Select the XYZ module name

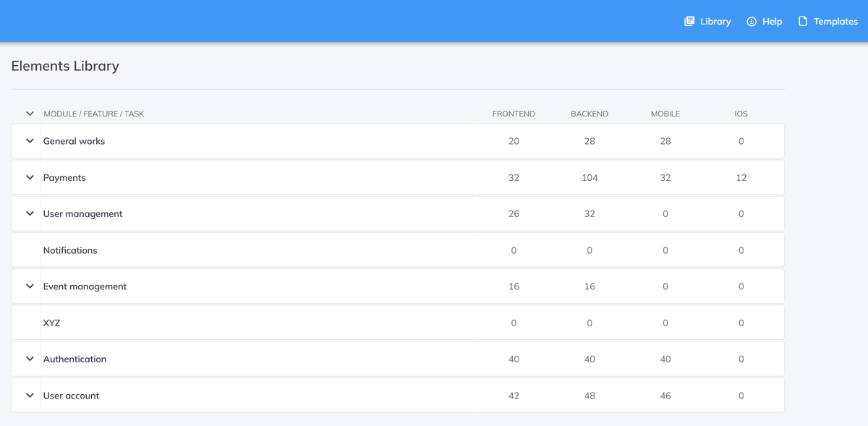point(52,323)
